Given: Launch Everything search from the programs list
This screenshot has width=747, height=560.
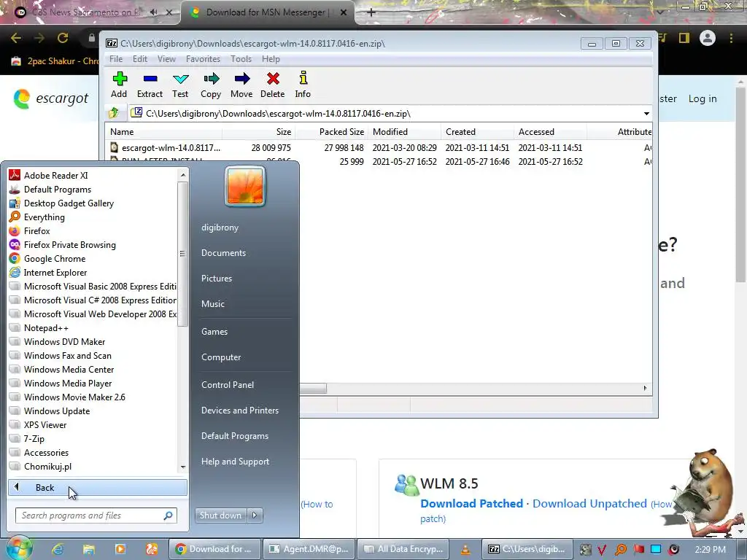Looking at the screenshot, I should 44,217.
